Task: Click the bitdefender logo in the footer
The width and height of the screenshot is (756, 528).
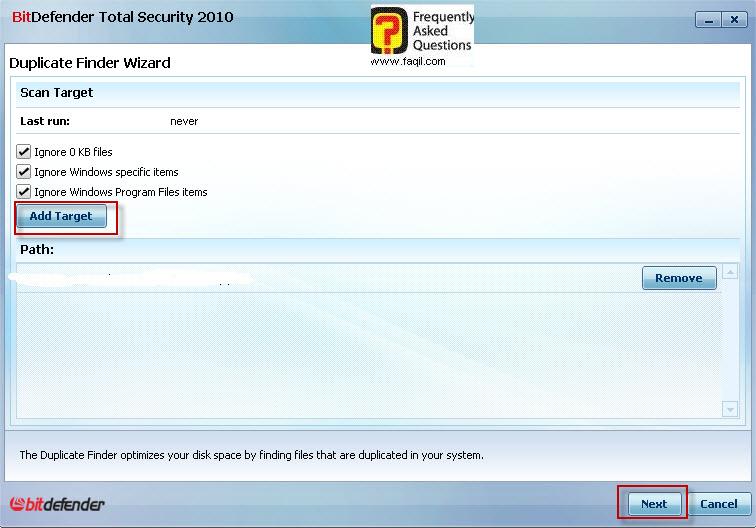Action: 57,504
